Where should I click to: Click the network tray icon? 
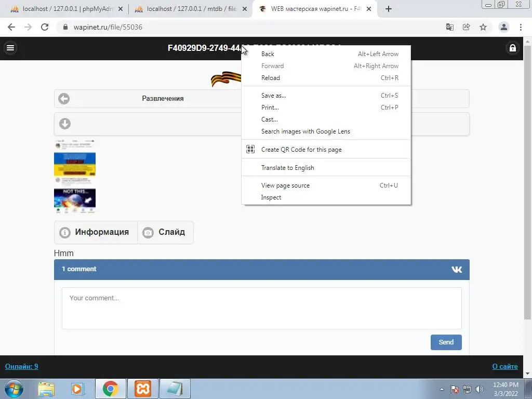click(467, 389)
